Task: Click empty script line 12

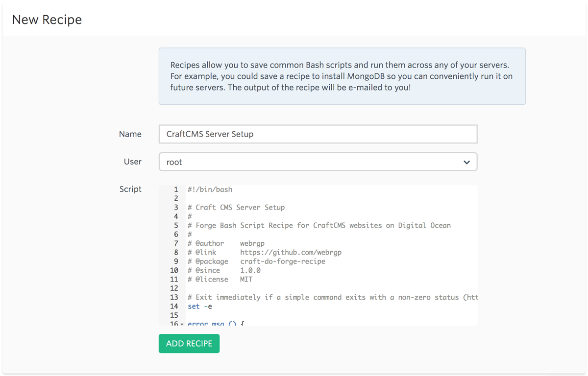Action: point(332,288)
